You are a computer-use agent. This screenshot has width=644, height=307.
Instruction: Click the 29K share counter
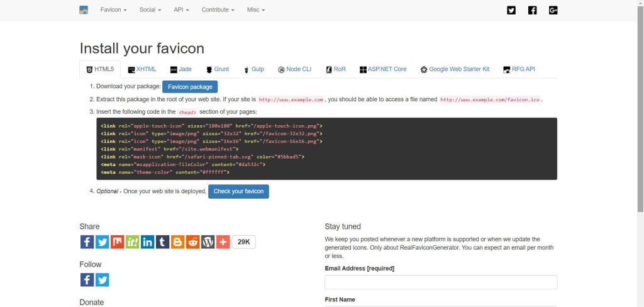coord(244,242)
